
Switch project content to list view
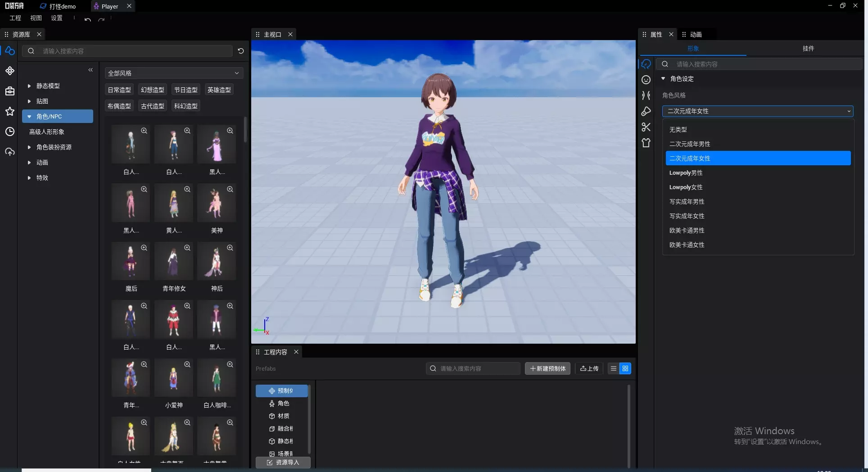click(x=613, y=368)
